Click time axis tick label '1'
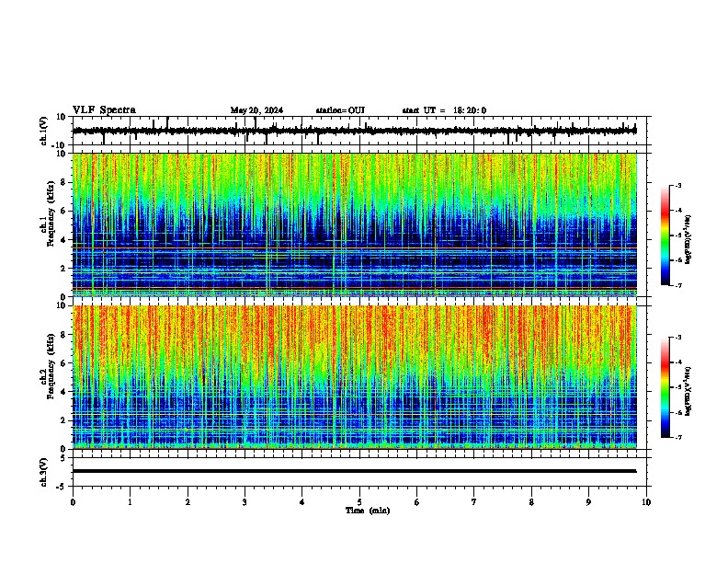Screen dimensions: 728x563 (x=130, y=502)
